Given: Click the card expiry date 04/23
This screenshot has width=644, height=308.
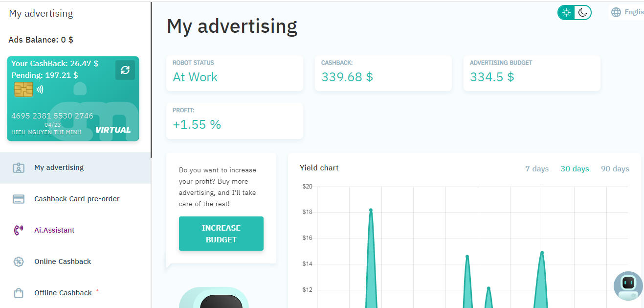Looking at the screenshot, I should click(52, 125).
